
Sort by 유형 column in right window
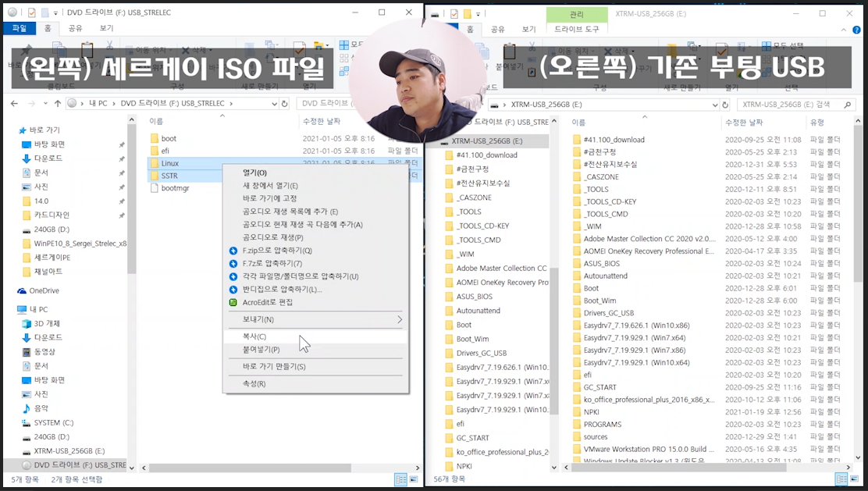(816, 123)
